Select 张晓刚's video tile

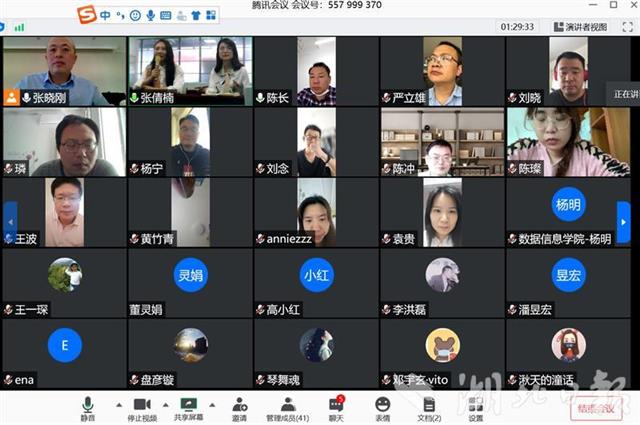click(x=64, y=71)
